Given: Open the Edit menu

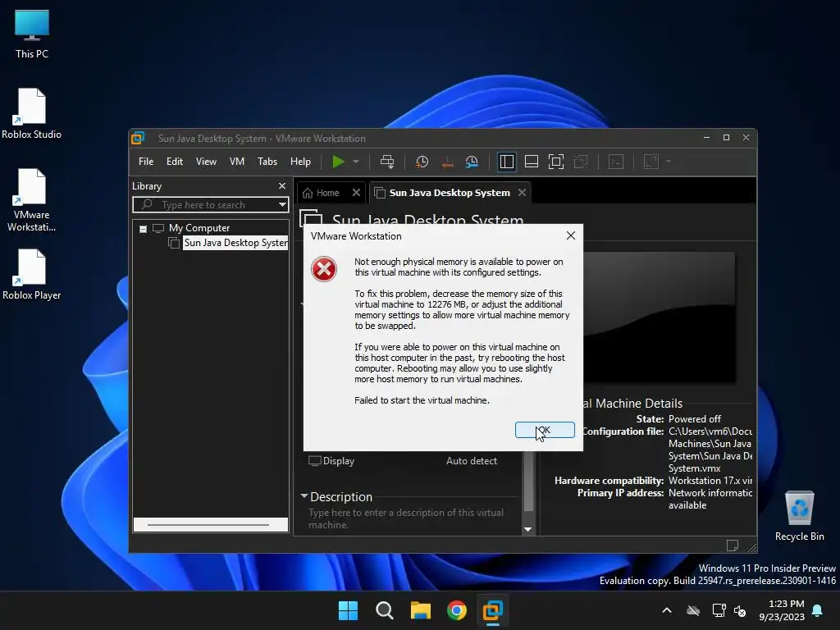Looking at the screenshot, I should tap(175, 162).
